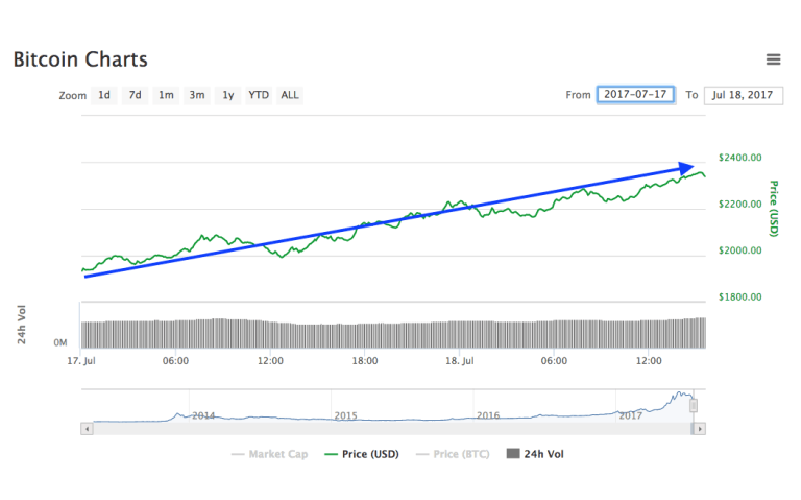Screen dimensions: 801x500
Task: Click the 2014 label in navigator
Action: (203, 416)
